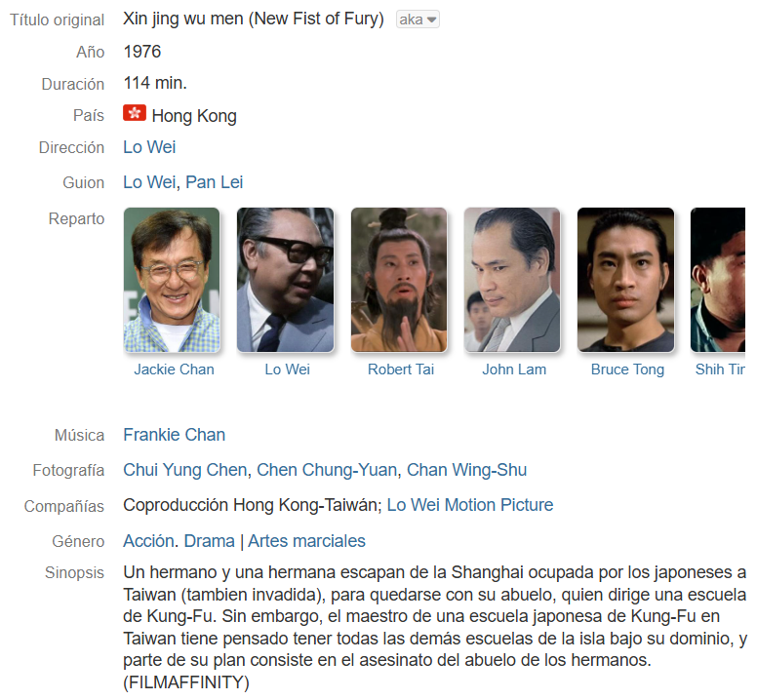Open John Lam's cast photo
Screen dimensions: 757x700
coord(512,280)
